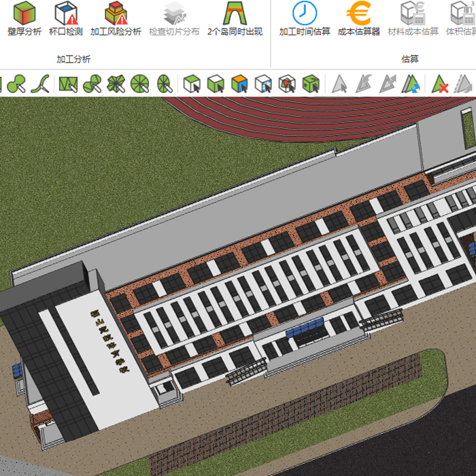The height and width of the screenshot is (476, 476).
Task: Select the narrow ellipse radial marking tool
Action: click(165, 84)
